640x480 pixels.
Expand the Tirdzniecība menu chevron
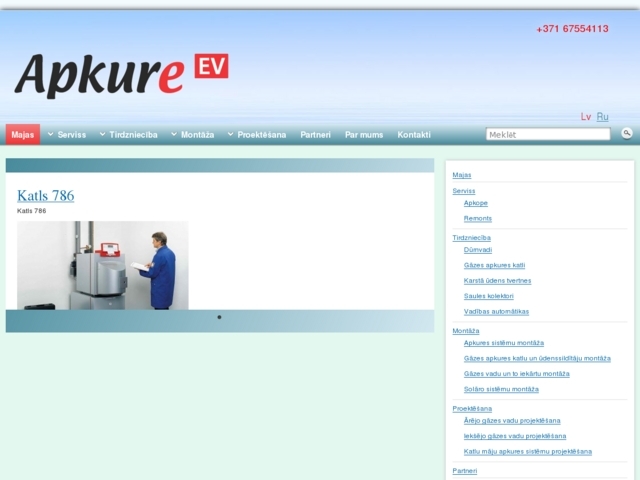[x=102, y=134]
